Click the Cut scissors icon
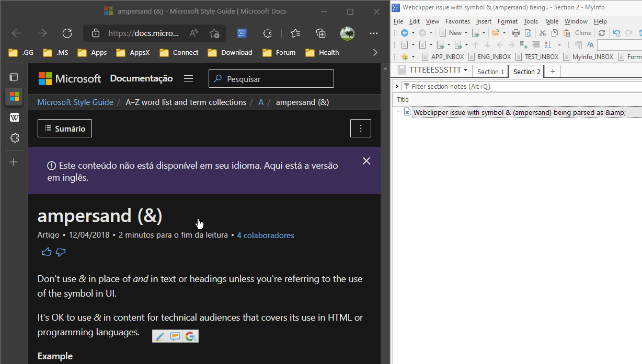This screenshot has width=642, height=364. pyautogui.click(x=542, y=33)
